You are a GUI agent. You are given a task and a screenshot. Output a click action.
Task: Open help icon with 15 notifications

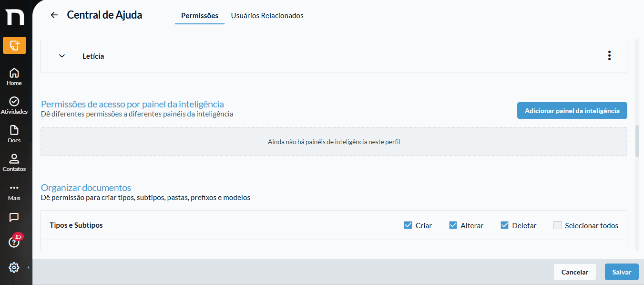coord(14,242)
